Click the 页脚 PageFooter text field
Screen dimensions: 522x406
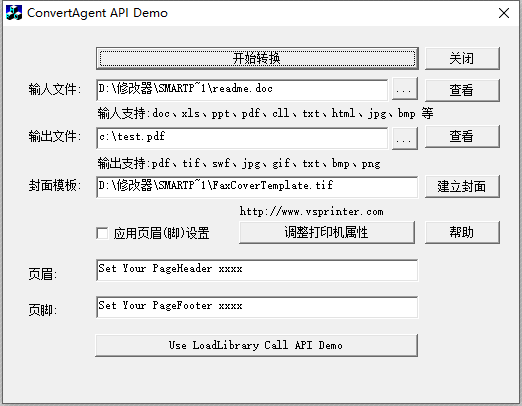257,307
